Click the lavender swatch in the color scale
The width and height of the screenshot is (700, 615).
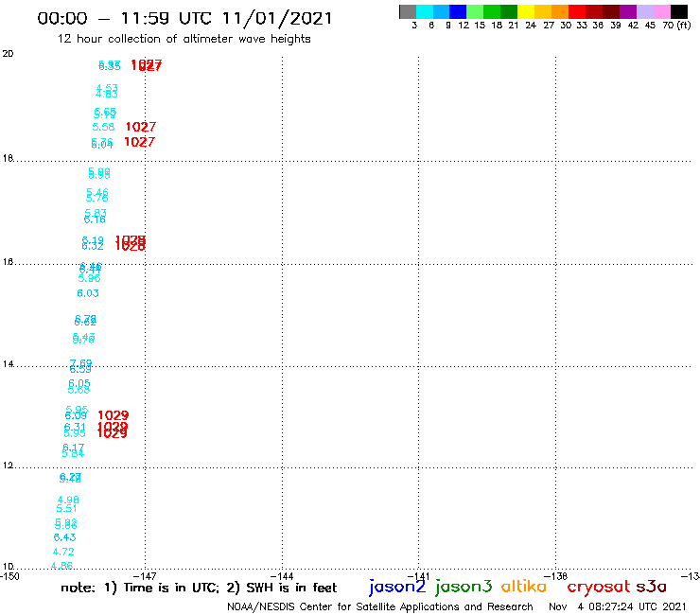point(644,11)
